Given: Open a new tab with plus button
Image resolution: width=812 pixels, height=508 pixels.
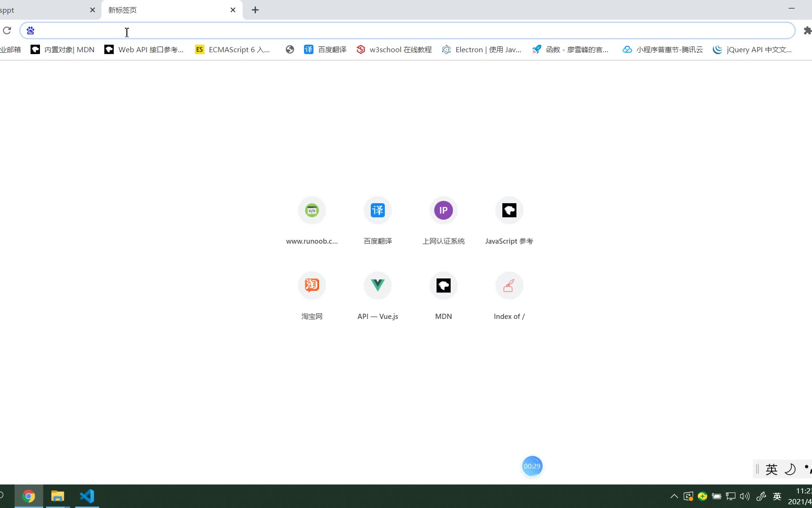Looking at the screenshot, I should click(255, 10).
